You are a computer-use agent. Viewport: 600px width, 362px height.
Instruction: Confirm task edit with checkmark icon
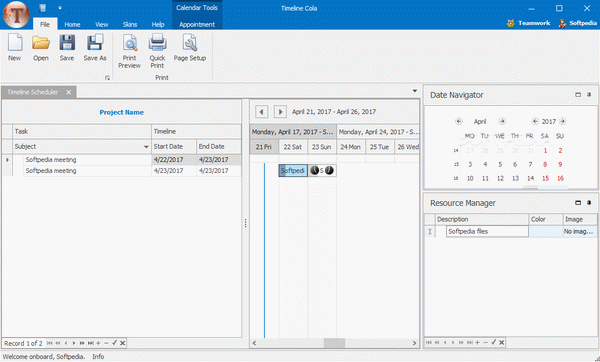point(114,343)
